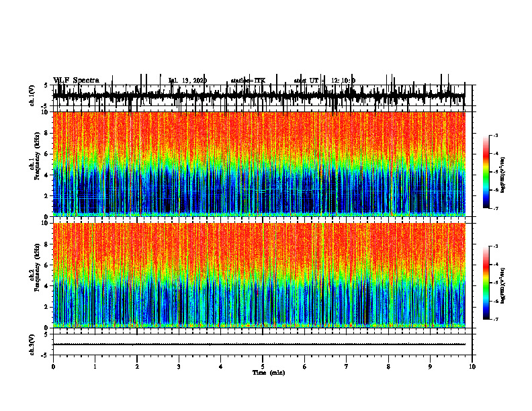Click the "8" kHz tick on ch.2 spectrogram axis

pos(47,244)
